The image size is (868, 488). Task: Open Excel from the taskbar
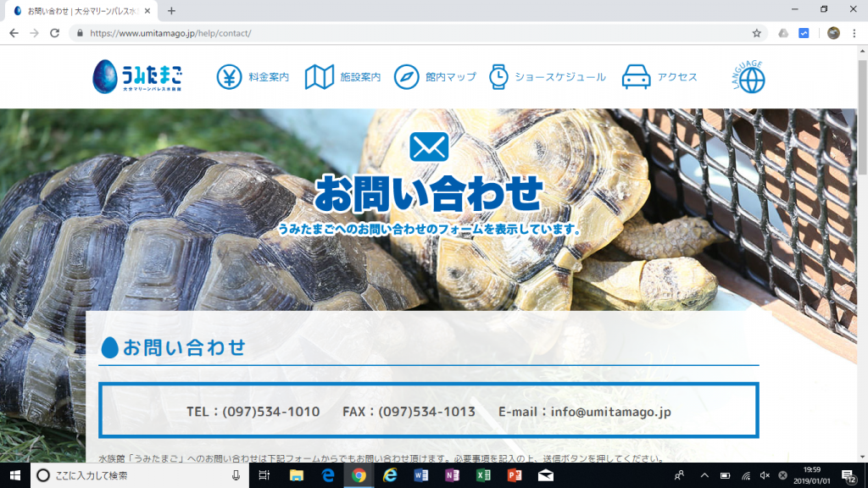click(483, 475)
